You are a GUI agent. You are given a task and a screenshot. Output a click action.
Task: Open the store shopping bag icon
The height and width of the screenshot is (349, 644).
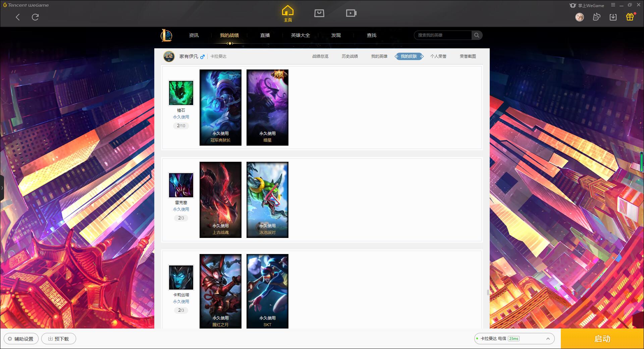tap(319, 13)
